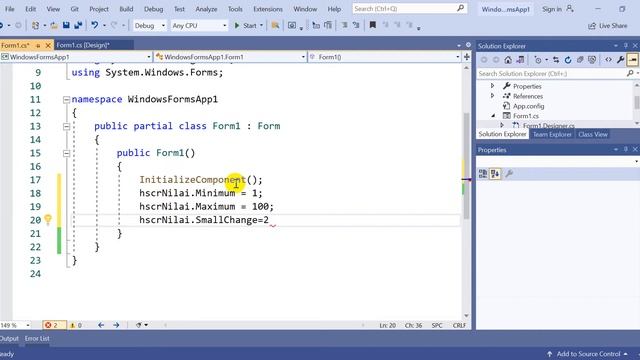Open the Git menu
The width and height of the screenshot is (640, 360).
74,9
